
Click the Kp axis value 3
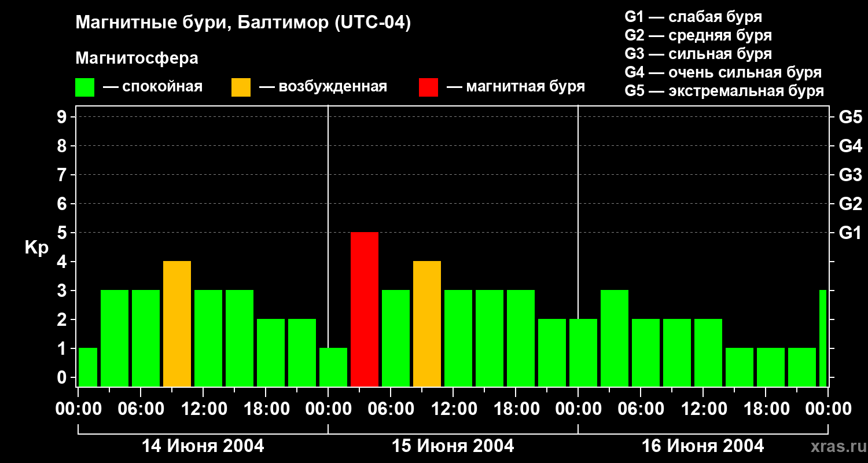click(x=63, y=291)
